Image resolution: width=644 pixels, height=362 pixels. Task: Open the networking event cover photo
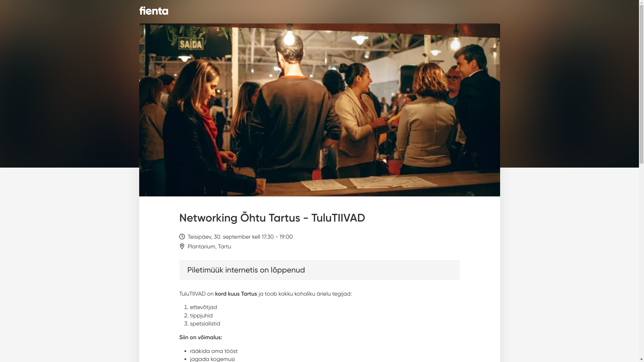(x=319, y=110)
